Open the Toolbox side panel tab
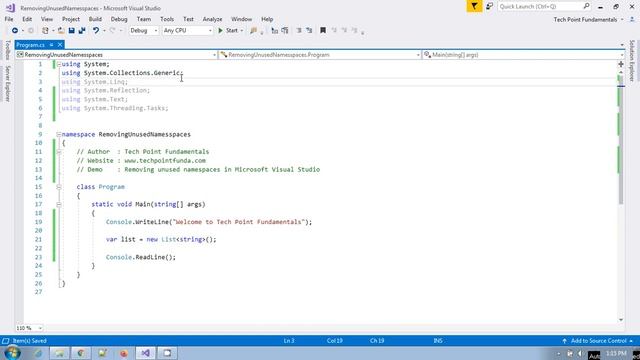640x360 pixels. click(x=7, y=50)
